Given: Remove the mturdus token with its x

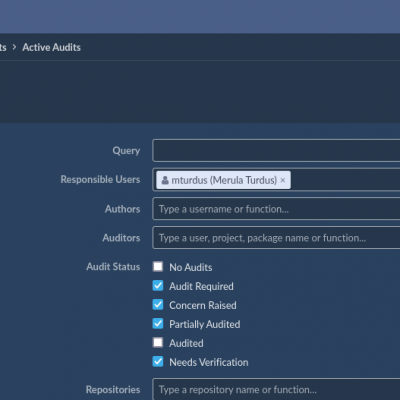Looking at the screenshot, I should (x=283, y=180).
